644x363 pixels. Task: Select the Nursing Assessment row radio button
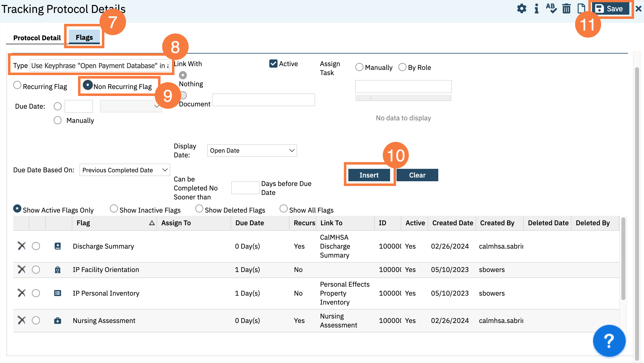point(36,320)
